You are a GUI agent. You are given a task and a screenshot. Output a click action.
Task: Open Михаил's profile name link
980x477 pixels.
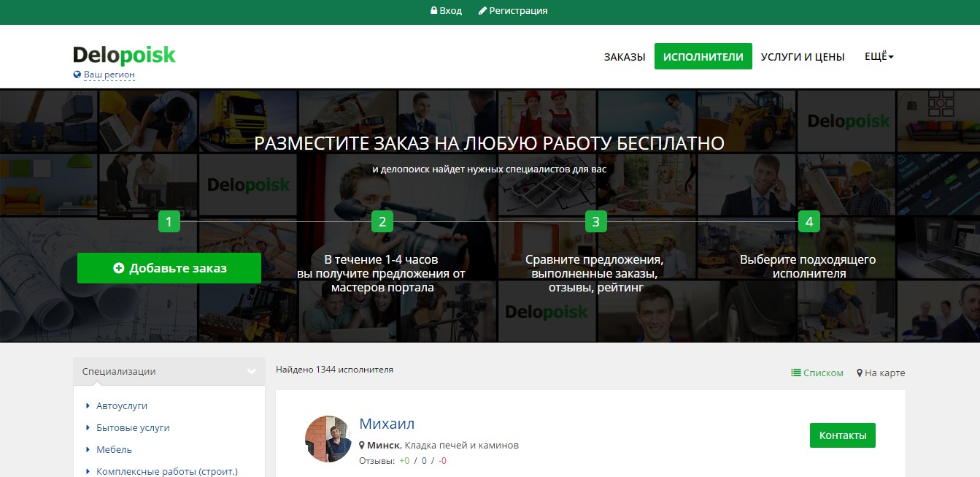387,424
